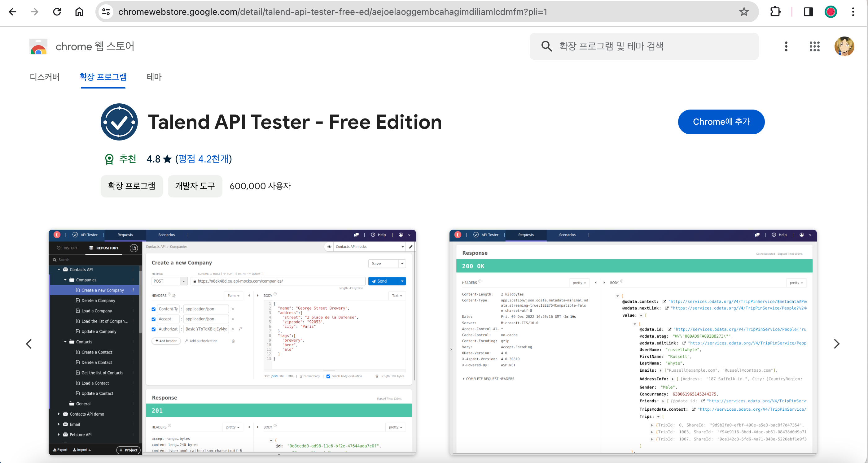Open the 평점 4.2천개 ratings link
The image size is (868, 463).
coord(204,159)
